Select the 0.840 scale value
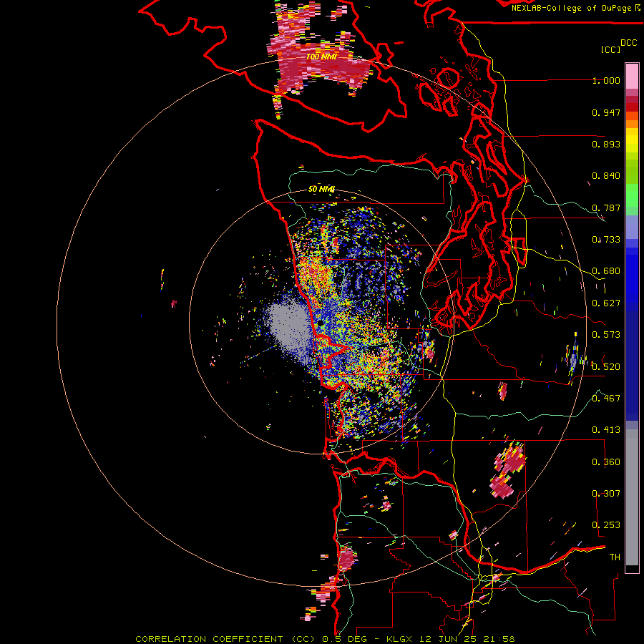Viewport: 644px width, 644px height. tap(606, 176)
